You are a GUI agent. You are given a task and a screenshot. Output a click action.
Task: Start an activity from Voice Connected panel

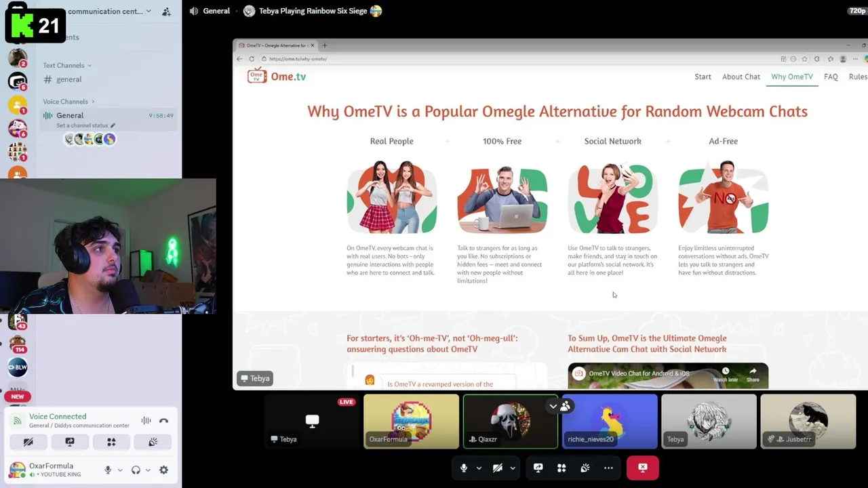tap(111, 442)
